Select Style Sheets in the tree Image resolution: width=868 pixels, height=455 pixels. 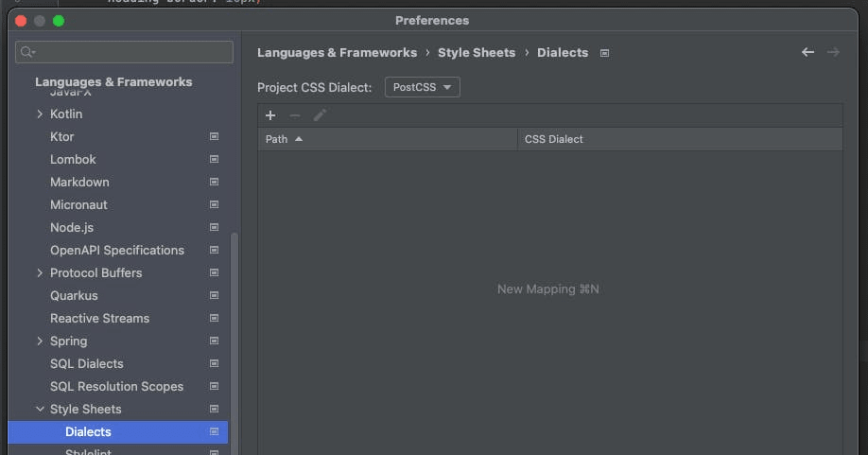85,409
